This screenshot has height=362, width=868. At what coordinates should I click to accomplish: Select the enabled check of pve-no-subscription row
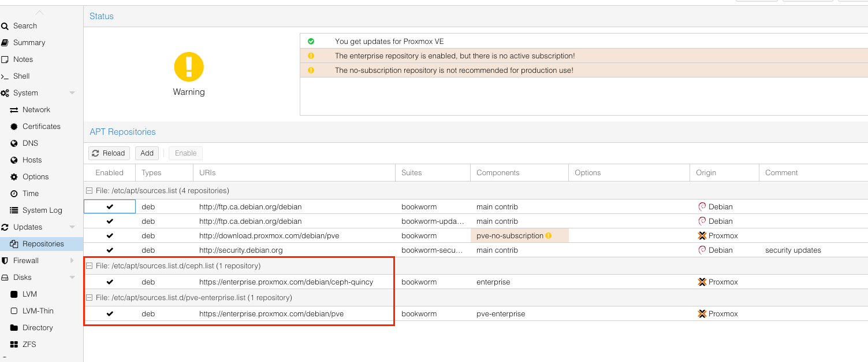110,235
